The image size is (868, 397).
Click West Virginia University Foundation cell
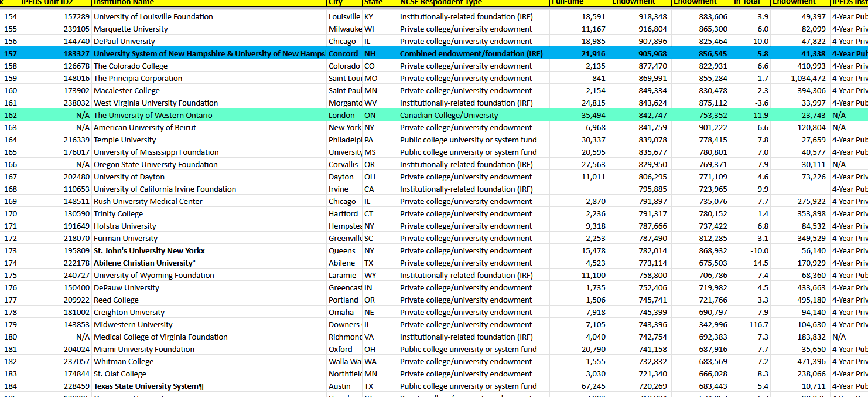click(x=209, y=103)
